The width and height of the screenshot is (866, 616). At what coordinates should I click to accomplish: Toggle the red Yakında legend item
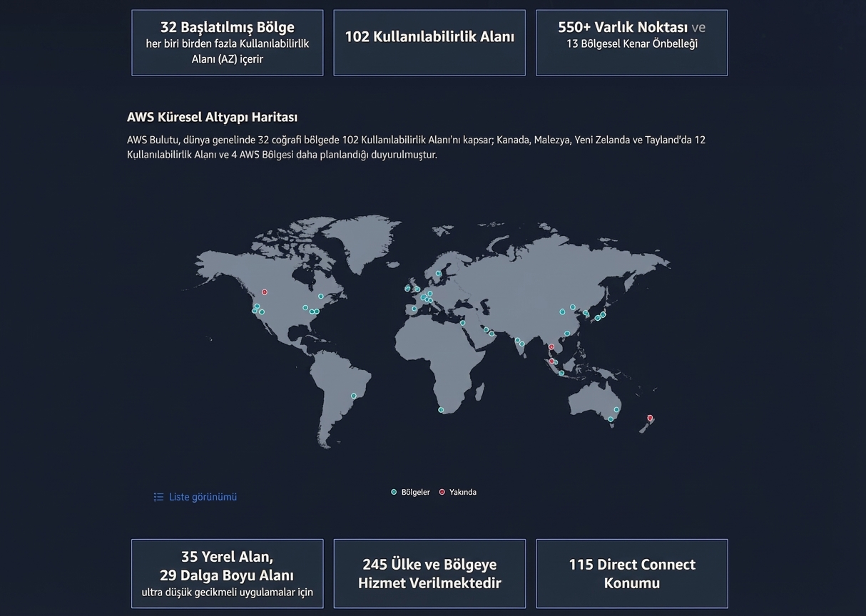click(x=457, y=492)
